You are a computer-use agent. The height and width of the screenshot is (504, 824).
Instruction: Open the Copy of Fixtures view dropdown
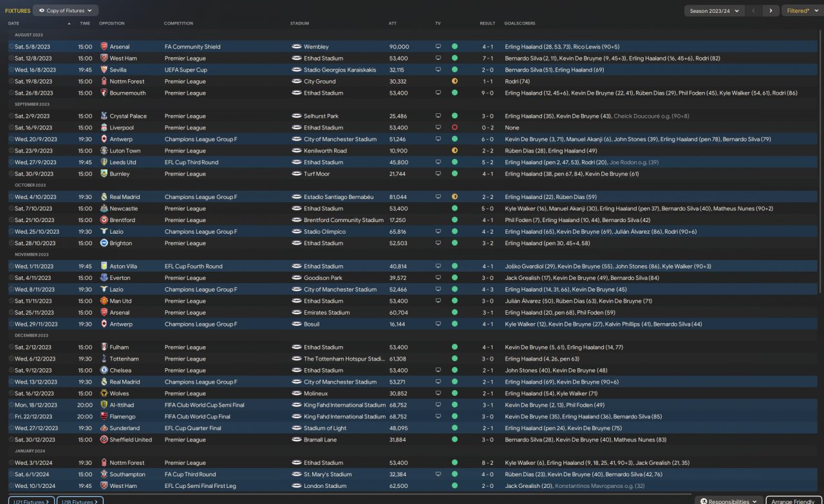(65, 10)
